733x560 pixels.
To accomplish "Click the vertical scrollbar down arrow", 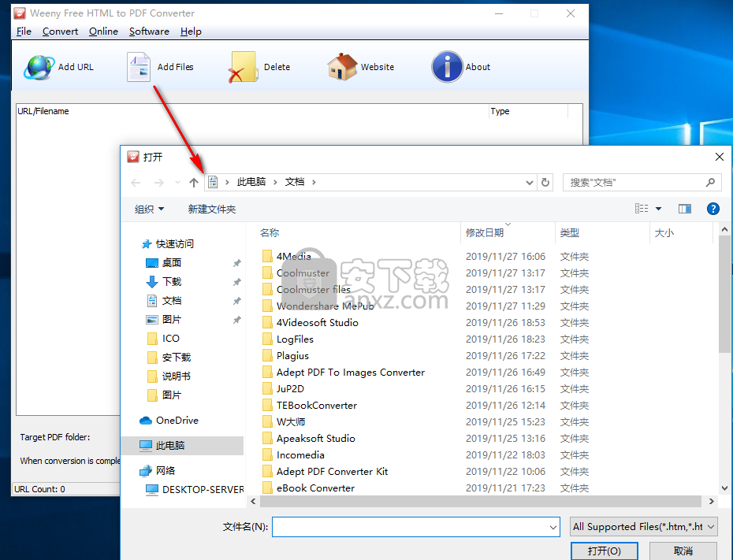I will (x=724, y=488).
